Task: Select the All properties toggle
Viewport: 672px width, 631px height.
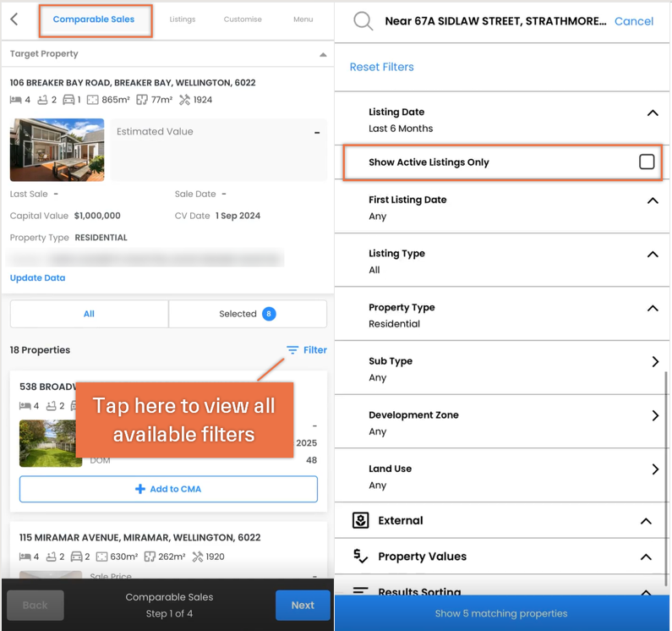Action: click(x=89, y=314)
